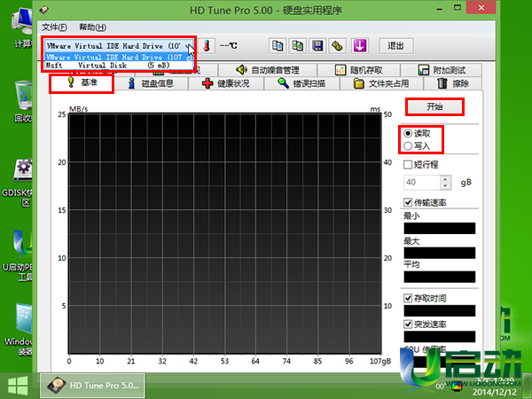Click the HD Tune Pro title bar icon
The height and width of the screenshot is (399, 532).
44,10
